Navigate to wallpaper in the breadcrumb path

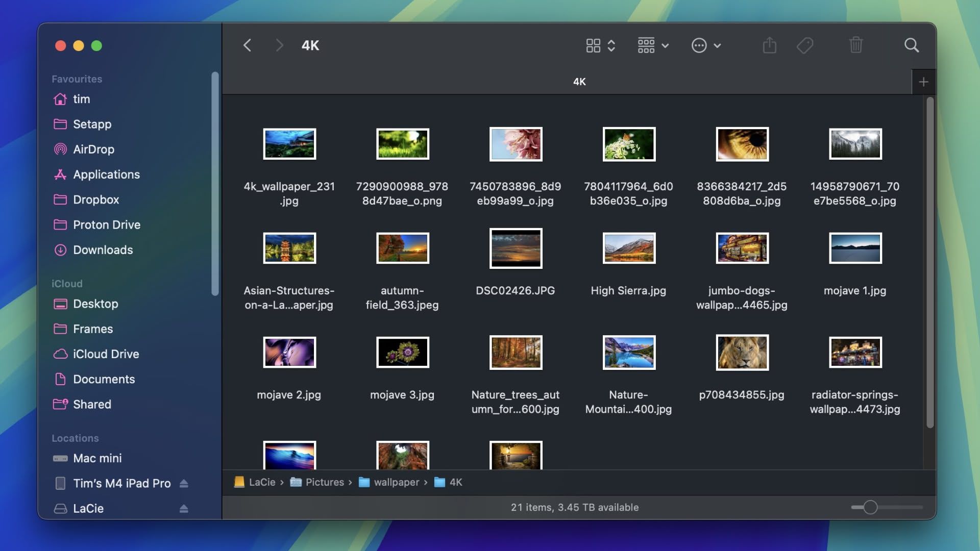point(397,482)
